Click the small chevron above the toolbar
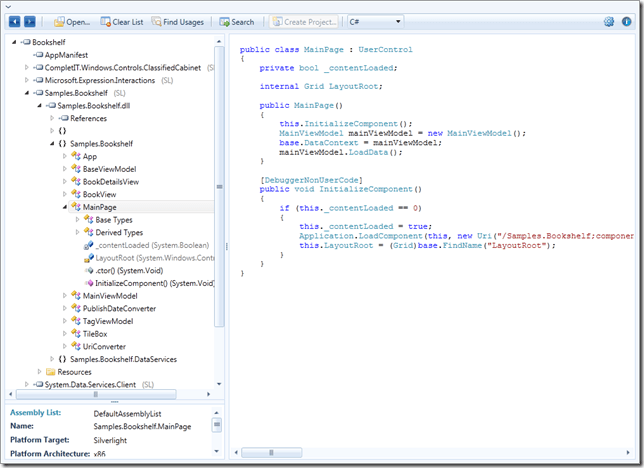 [8, 7]
